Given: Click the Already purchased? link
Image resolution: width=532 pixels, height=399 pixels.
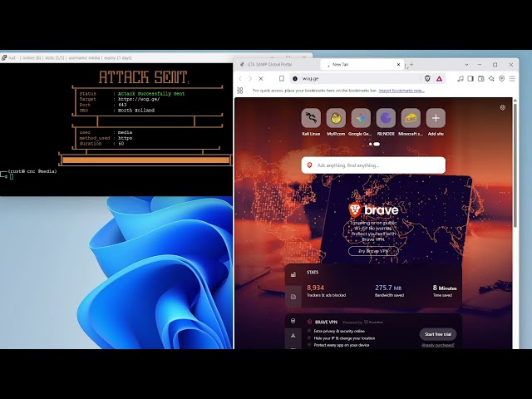Looking at the screenshot, I should (x=438, y=345).
